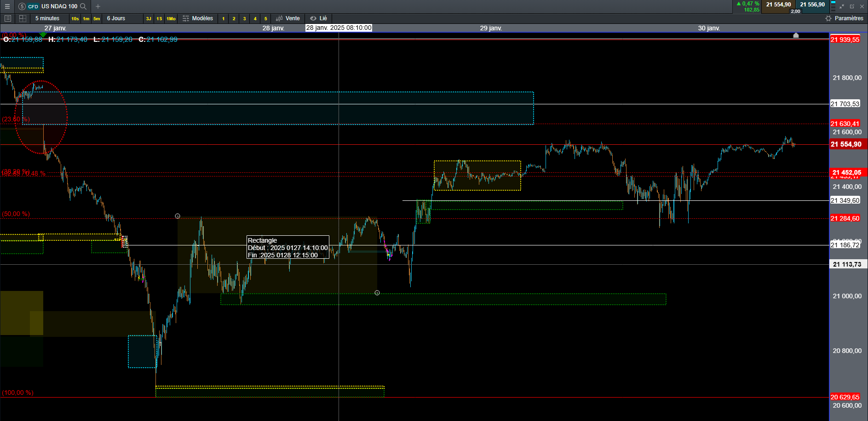This screenshot has height=421, width=868.
Task: Open the Paramètres gear settings
Action: (x=844, y=18)
